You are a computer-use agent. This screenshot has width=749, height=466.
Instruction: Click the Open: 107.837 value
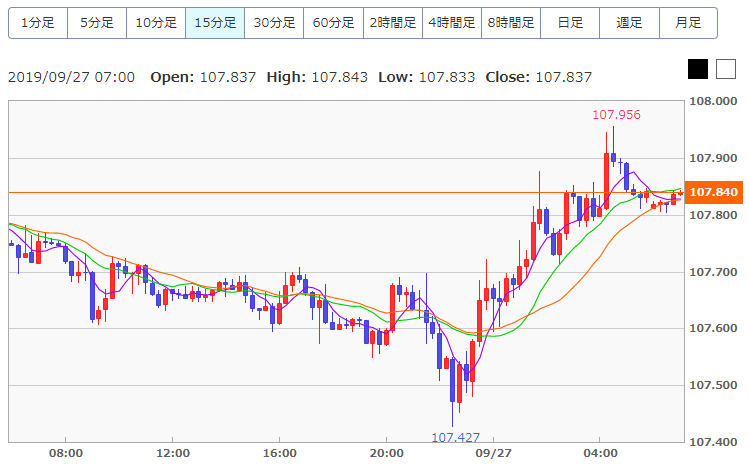coord(203,77)
